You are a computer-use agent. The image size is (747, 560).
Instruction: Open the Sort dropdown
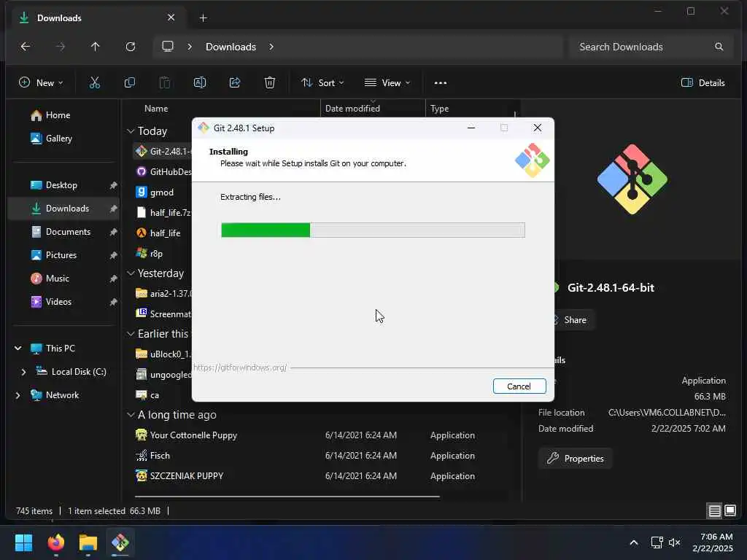pos(322,83)
